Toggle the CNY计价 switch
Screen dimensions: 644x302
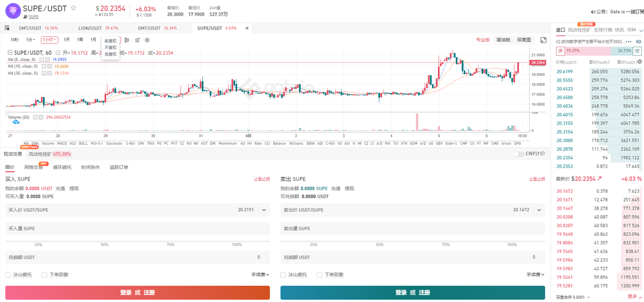518,154
